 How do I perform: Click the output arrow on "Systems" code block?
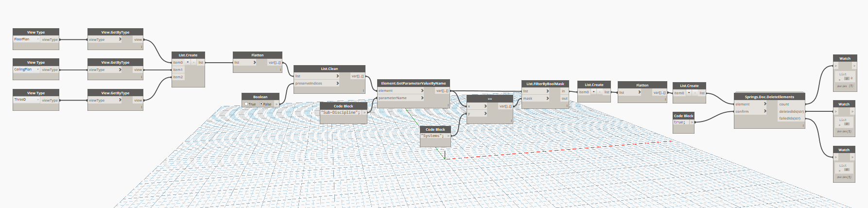[x=448, y=136]
